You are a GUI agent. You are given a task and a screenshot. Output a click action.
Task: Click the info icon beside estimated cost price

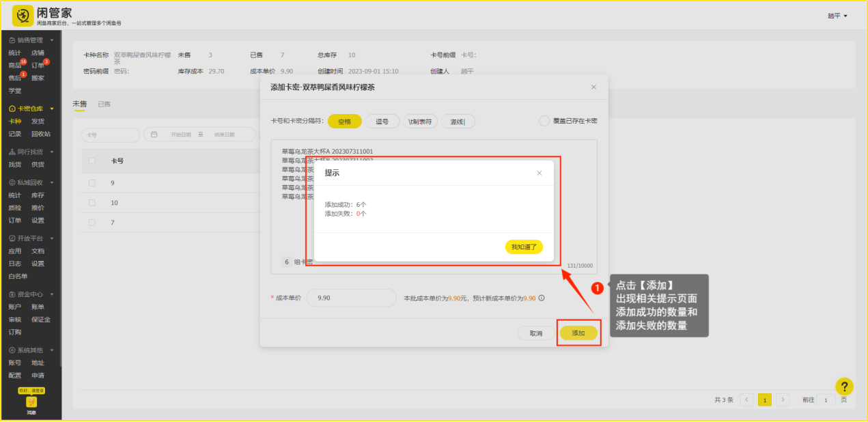(x=542, y=298)
